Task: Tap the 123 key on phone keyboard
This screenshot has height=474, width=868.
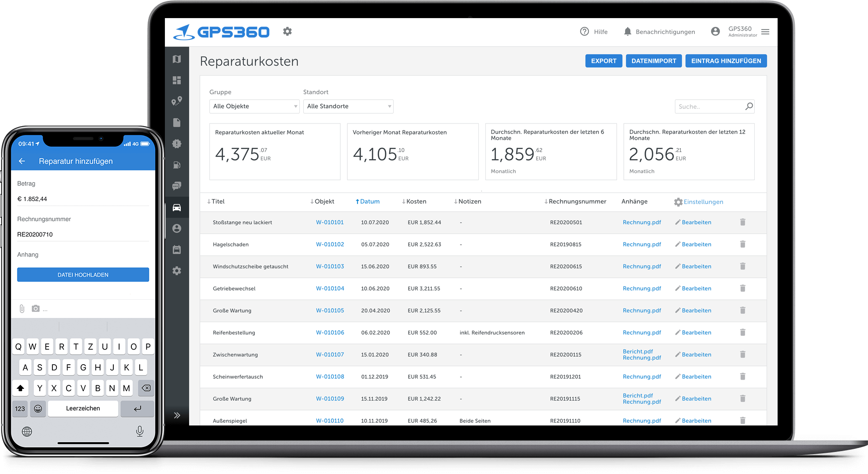Action: (20, 409)
